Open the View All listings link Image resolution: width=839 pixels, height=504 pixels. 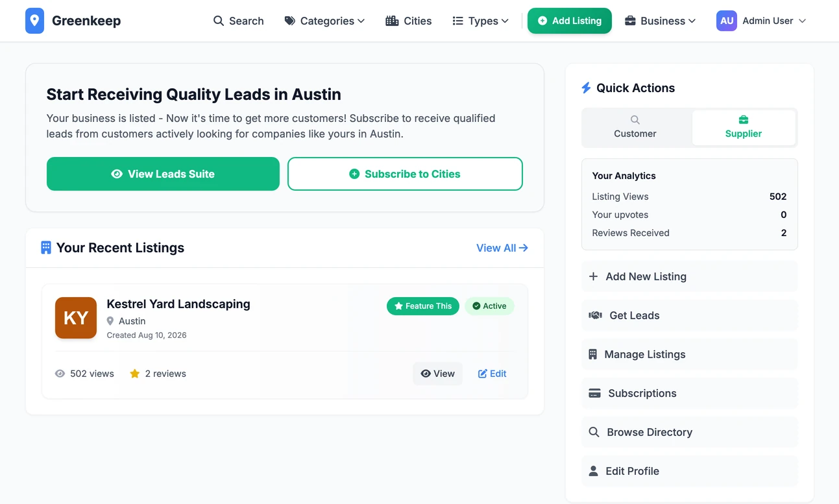coord(502,248)
